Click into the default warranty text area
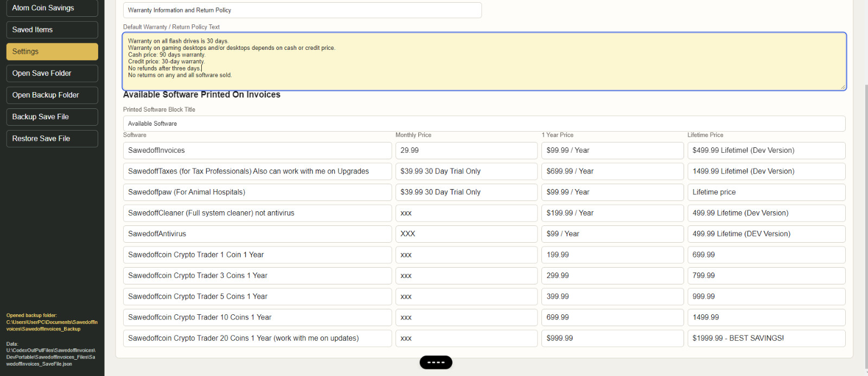 coord(484,61)
